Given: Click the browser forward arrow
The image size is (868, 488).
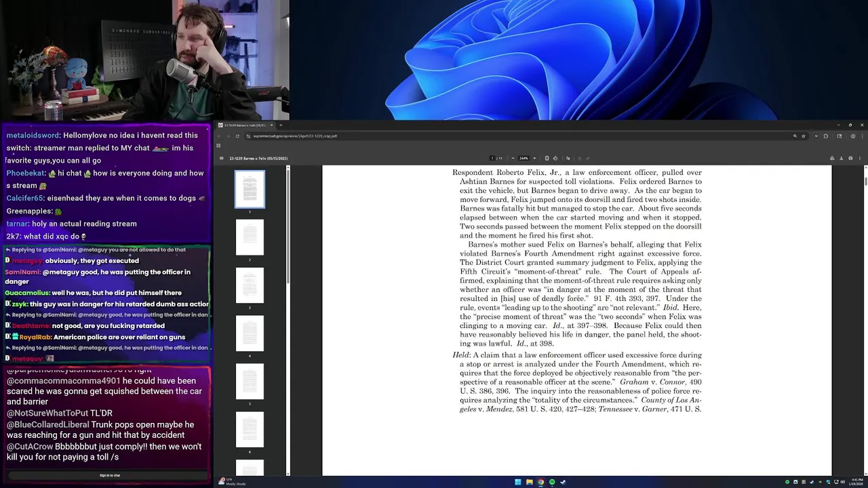Looking at the screenshot, I should click(228, 136).
